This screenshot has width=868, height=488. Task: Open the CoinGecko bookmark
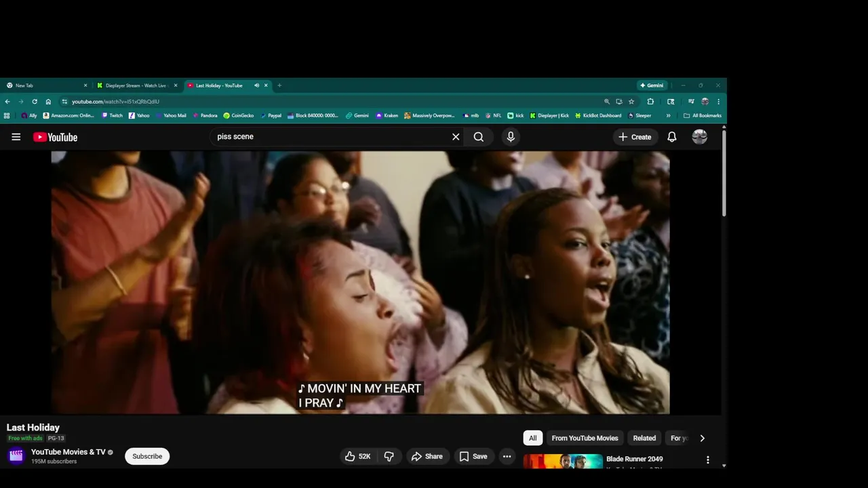point(239,116)
